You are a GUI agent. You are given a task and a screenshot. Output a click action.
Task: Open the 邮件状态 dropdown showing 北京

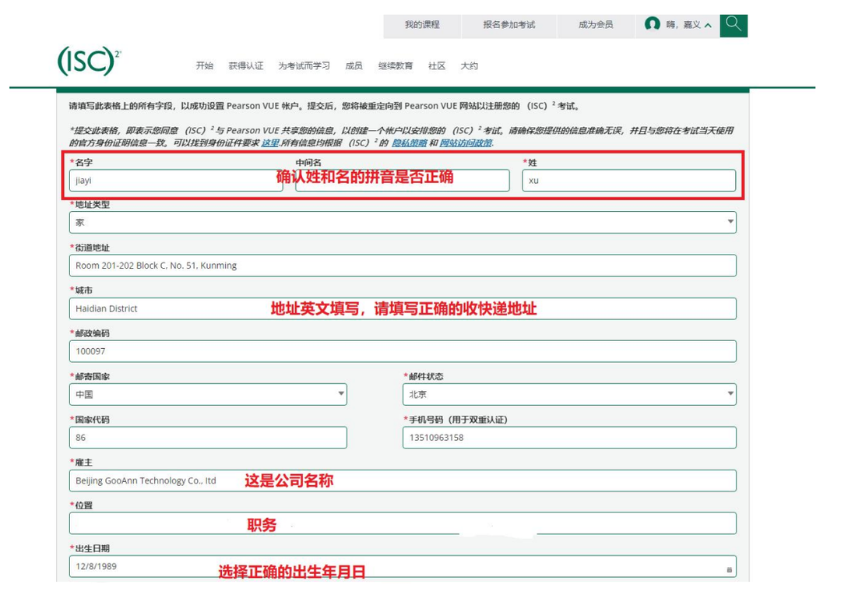tap(569, 394)
